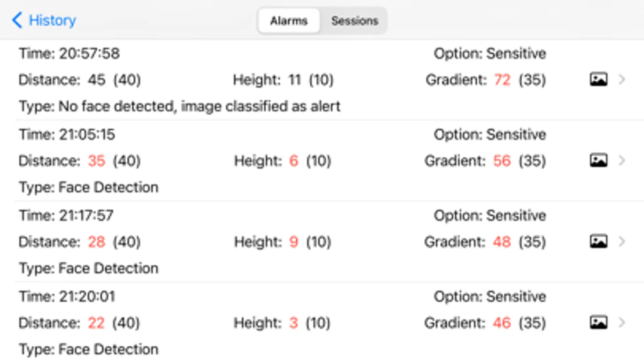Go back to History
This screenshot has width=644, height=362.
(52, 20)
